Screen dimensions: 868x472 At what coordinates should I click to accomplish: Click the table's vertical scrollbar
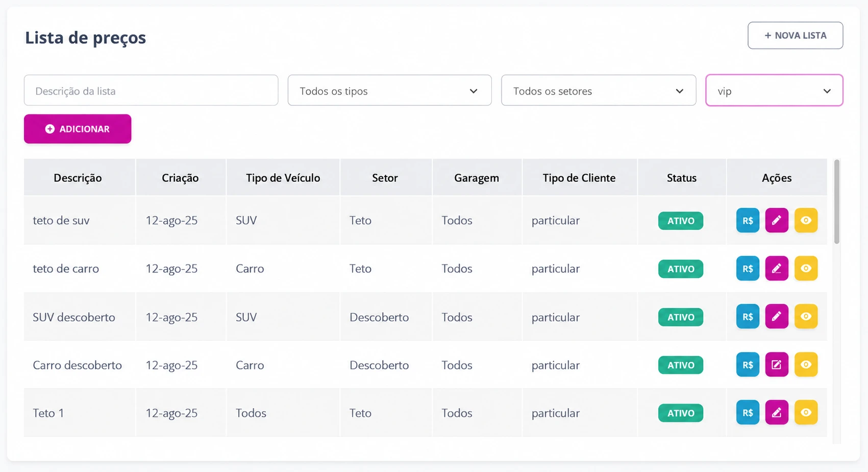(x=837, y=201)
